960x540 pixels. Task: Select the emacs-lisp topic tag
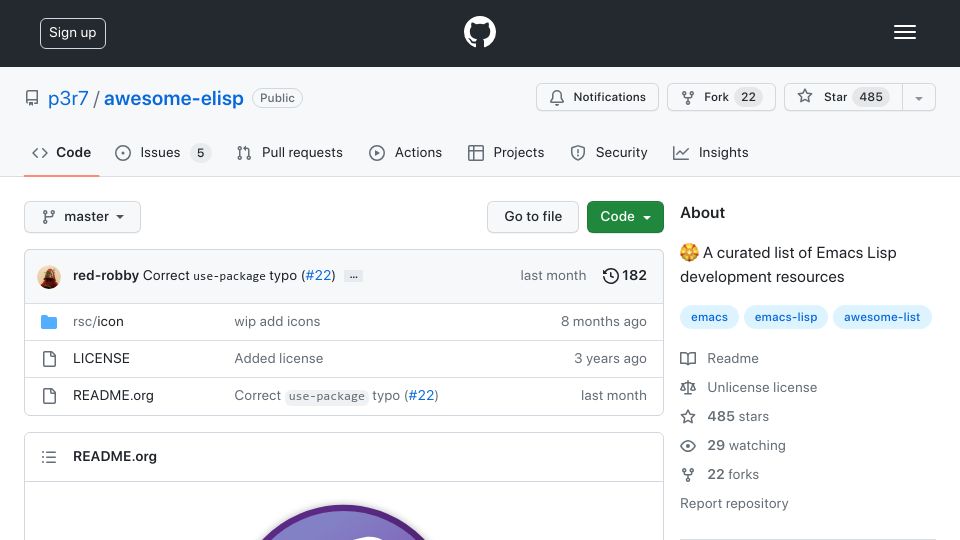tap(786, 317)
